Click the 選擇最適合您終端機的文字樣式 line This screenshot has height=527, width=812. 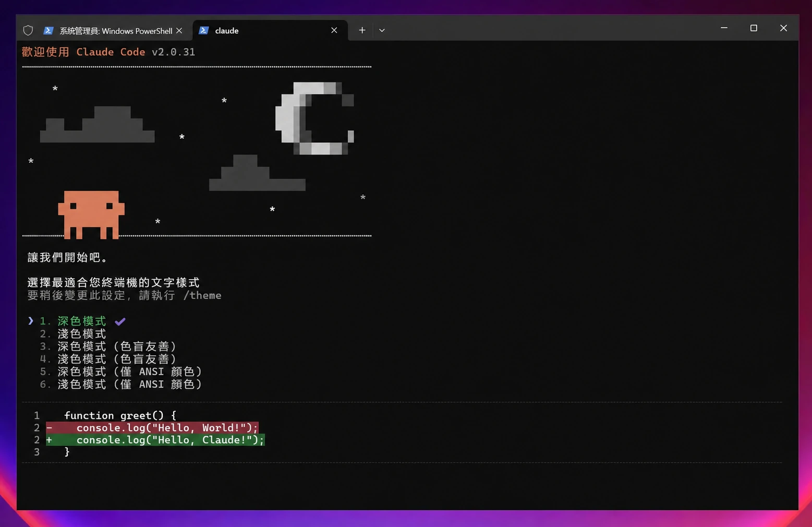(x=113, y=282)
